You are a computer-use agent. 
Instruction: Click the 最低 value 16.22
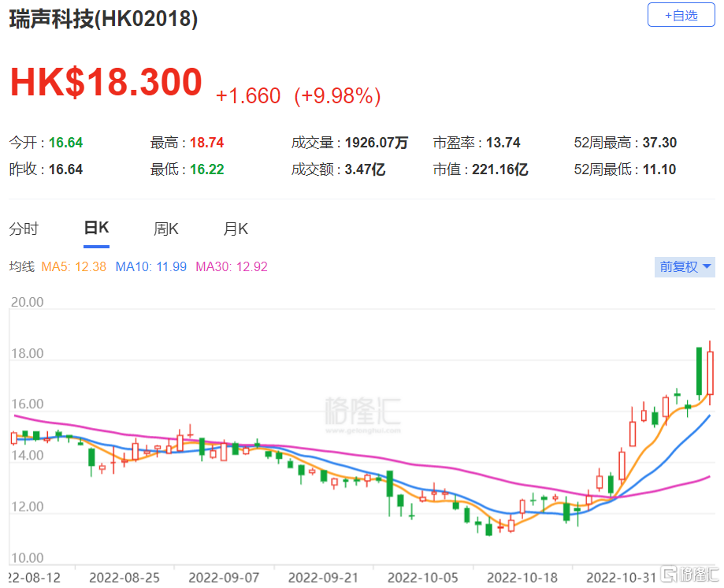[x=207, y=169]
